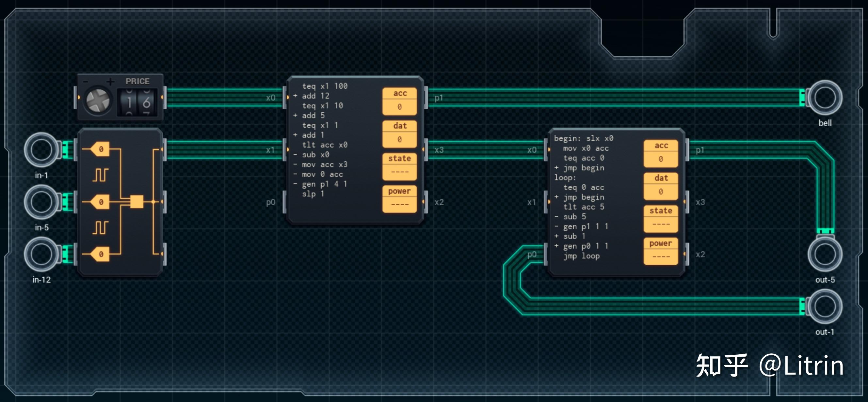Click power field of the 'jmp loop' microcontroller
This screenshot has height=402, width=868.
(661, 251)
